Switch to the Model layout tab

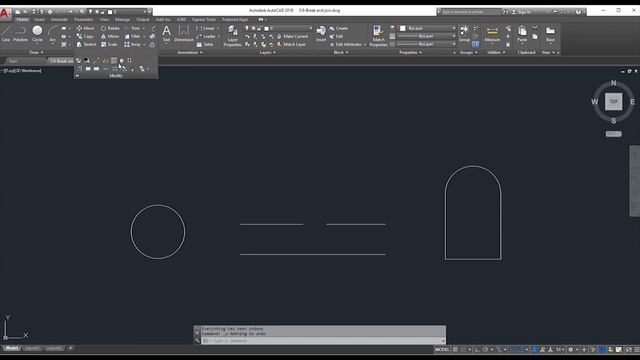click(11, 348)
